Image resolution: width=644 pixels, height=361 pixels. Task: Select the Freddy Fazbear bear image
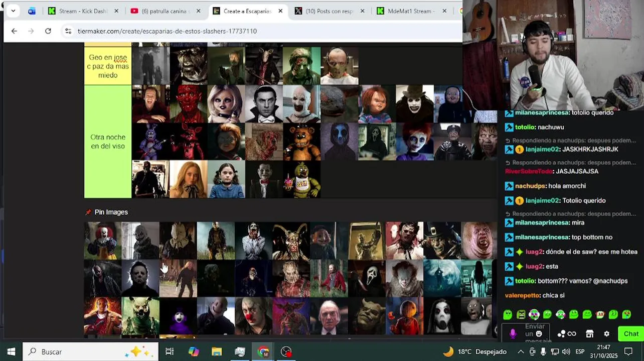(x=302, y=141)
